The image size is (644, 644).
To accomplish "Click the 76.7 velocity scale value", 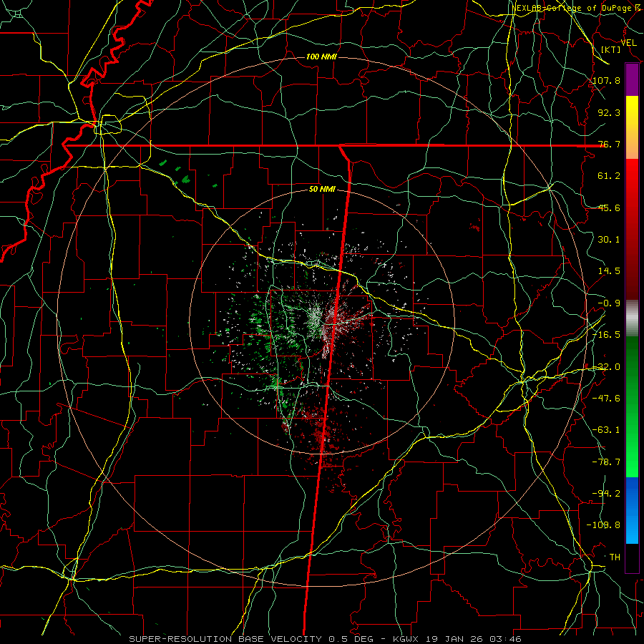I will (609, 144).
